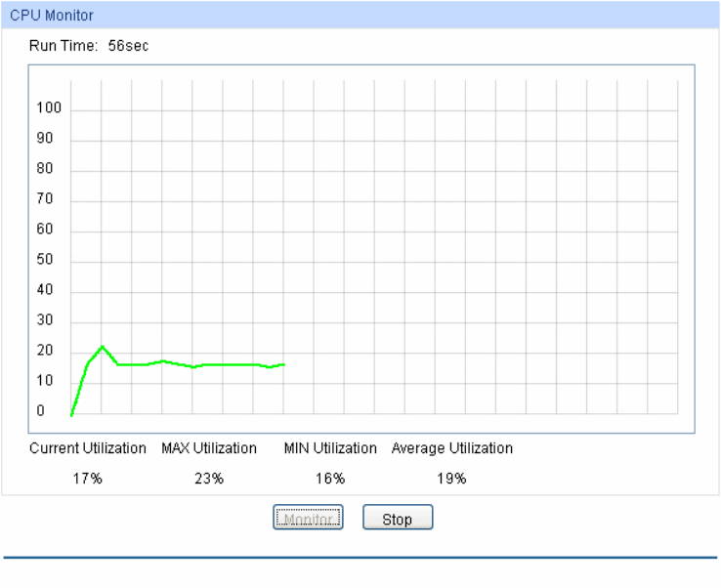Click the 40 y-axis label
This screenshot has height=588, width=721.
tap(45, 290)
